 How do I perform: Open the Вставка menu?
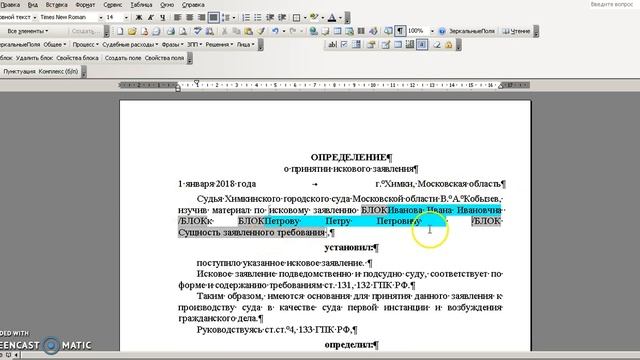click(56, 5)
